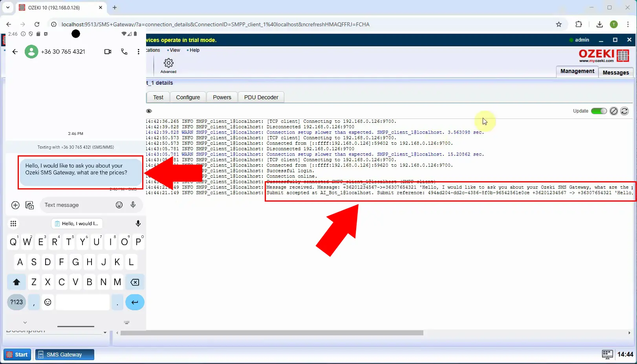
Task: Click the eye icon above the log
Action: (149, 111)
